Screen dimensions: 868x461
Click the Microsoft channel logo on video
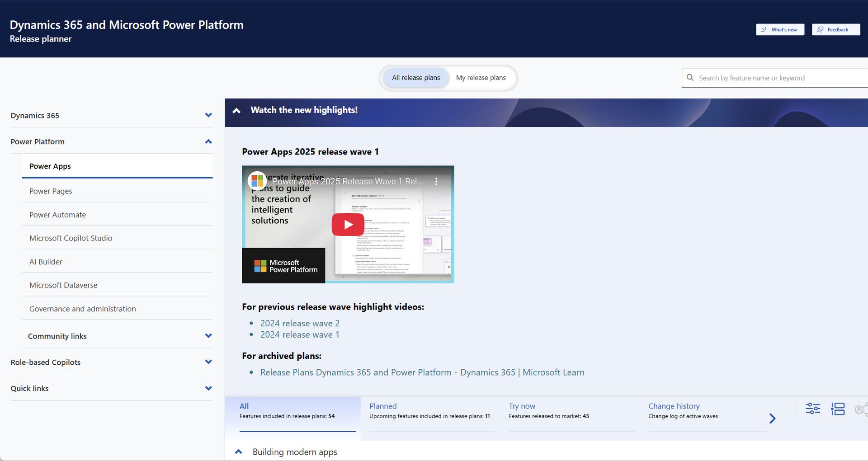tap(257, 181)
